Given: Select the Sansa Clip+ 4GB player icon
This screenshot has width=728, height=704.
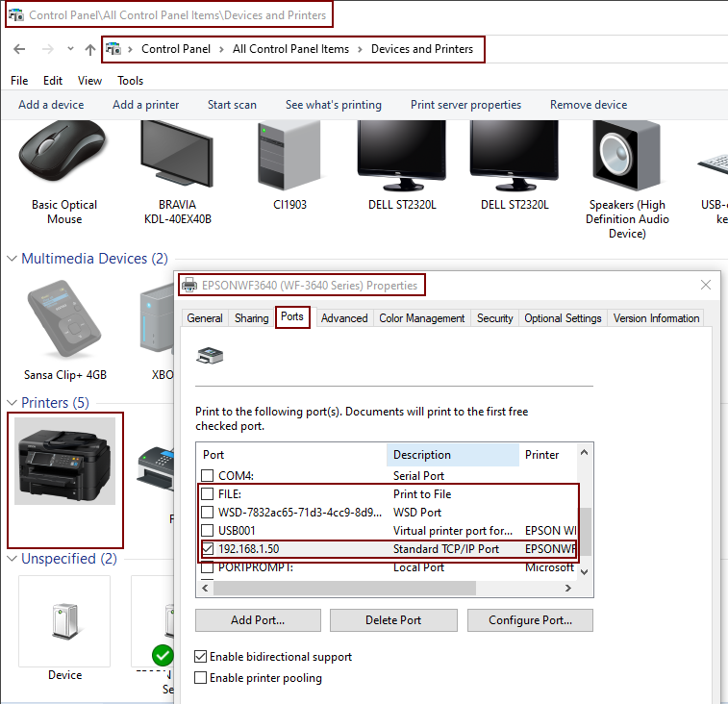Looking at the screenshot, I should click(x=64, y=323).
